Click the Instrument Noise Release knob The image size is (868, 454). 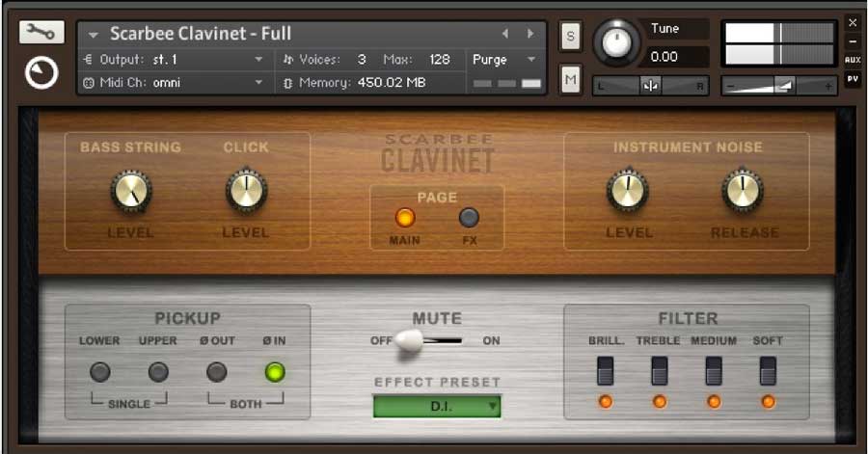point(743,191)
